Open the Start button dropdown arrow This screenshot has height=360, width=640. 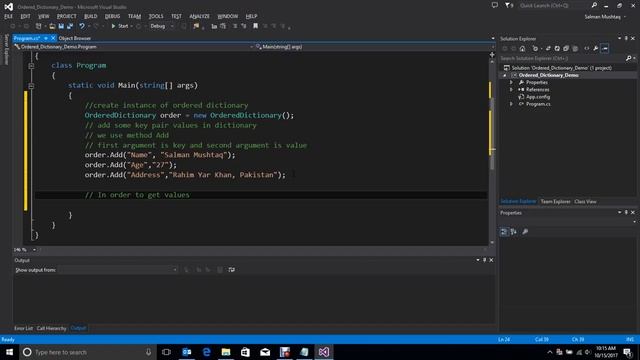(131, 26)
